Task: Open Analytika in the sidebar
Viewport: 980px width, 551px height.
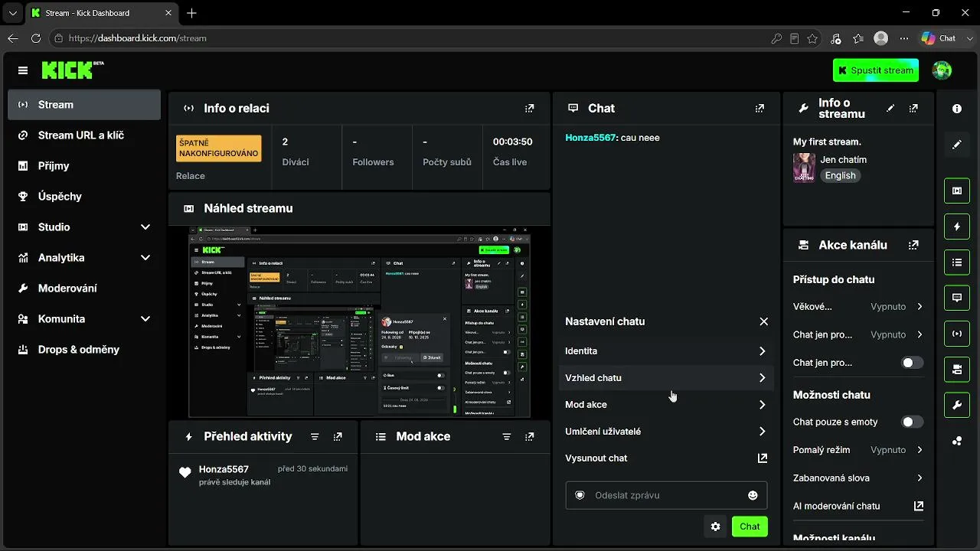Action: [84, 258]
